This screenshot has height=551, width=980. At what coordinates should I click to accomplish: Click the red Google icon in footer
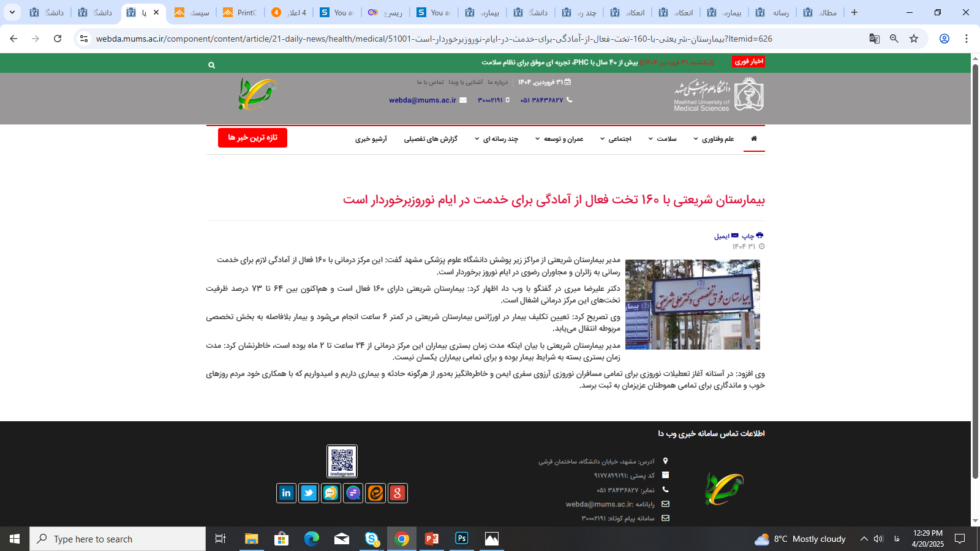tap(398, 493)
